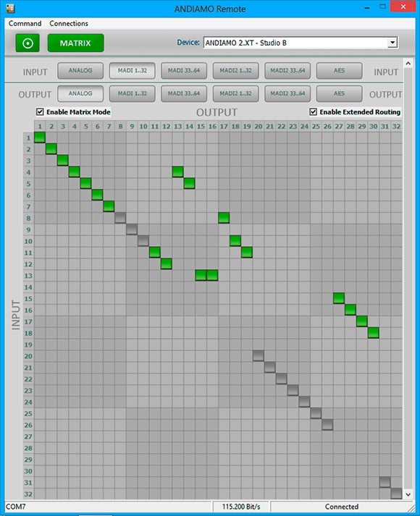The width and height of the screenshot is (420, 516).
Task: Toggle crosspoint input 1 to output 1
Action: pyautogui.click(x=40, y=138)
